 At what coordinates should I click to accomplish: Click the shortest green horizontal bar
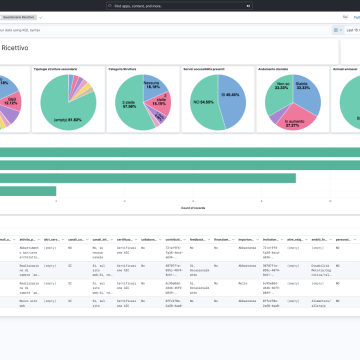pos(28,191)
